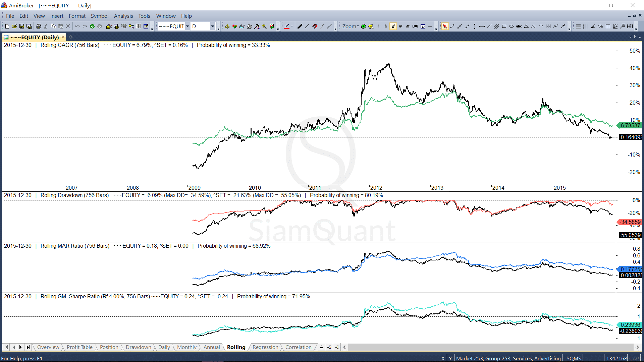Open the ~~~EQUITY symbol dropdown
Viewport: 644px width, 362px height.
187,26
